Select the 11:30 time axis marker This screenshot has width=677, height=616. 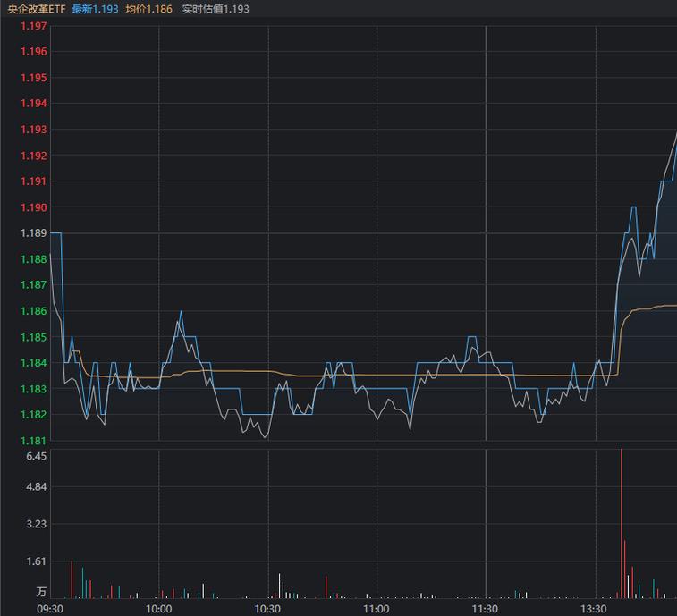click(x=486, y=609)
